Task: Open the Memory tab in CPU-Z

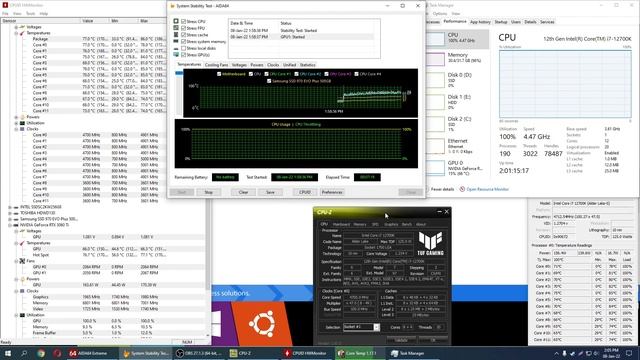Action: point(360,224)
